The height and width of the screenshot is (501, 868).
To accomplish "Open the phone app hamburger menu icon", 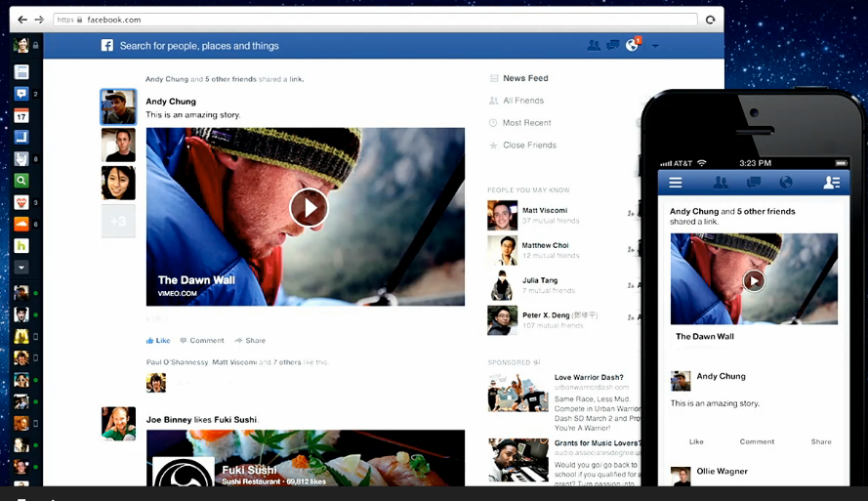I will tap(676, 182).
